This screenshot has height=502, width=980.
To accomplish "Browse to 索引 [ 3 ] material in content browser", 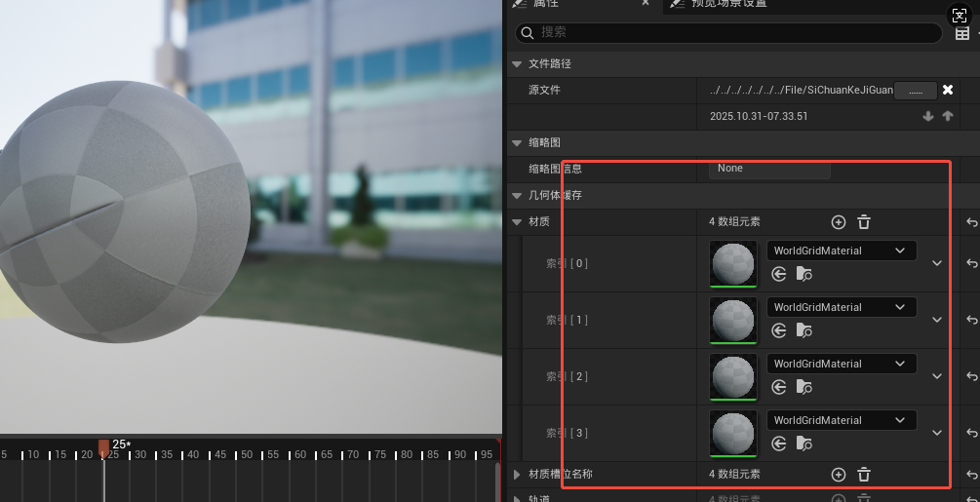I will pyautogui.click(x=804, y=444).
